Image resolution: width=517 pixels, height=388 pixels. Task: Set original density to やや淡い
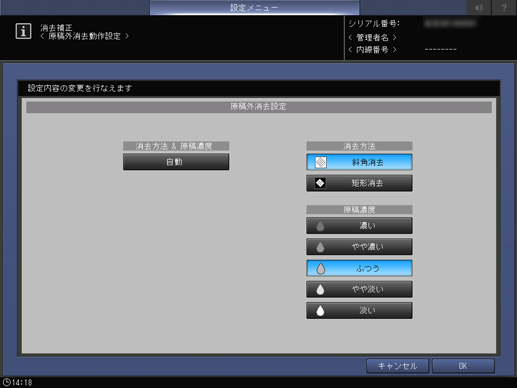(359, 289)
